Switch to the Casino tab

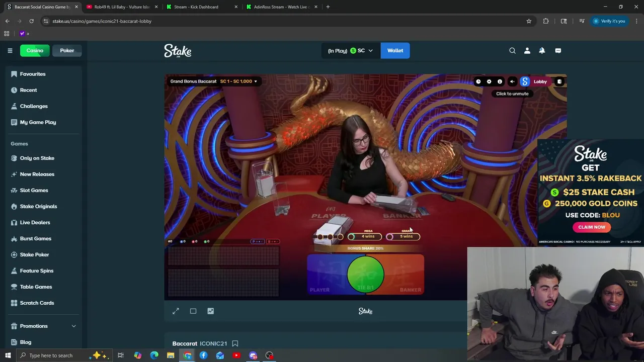[x=35, y=50]
